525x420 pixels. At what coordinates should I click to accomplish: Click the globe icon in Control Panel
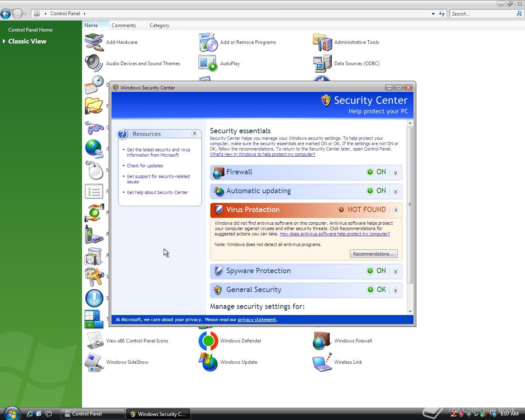coord(94,149)
